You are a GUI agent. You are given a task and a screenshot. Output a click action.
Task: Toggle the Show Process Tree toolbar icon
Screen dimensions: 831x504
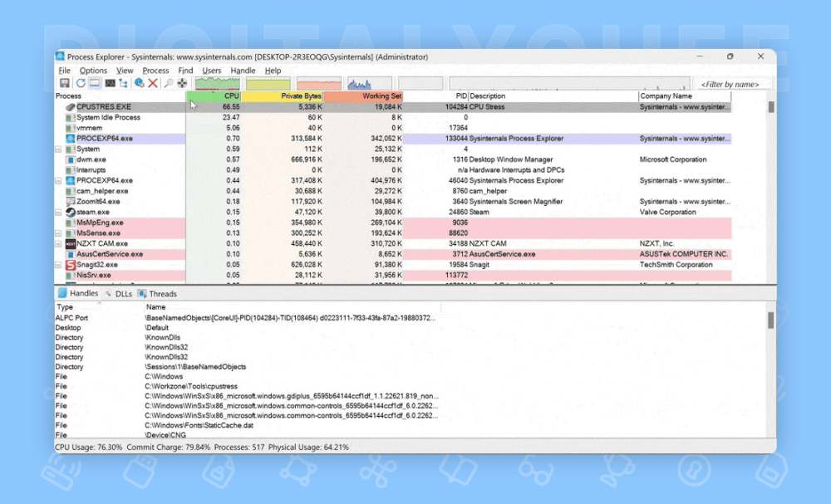pos(124,83)
